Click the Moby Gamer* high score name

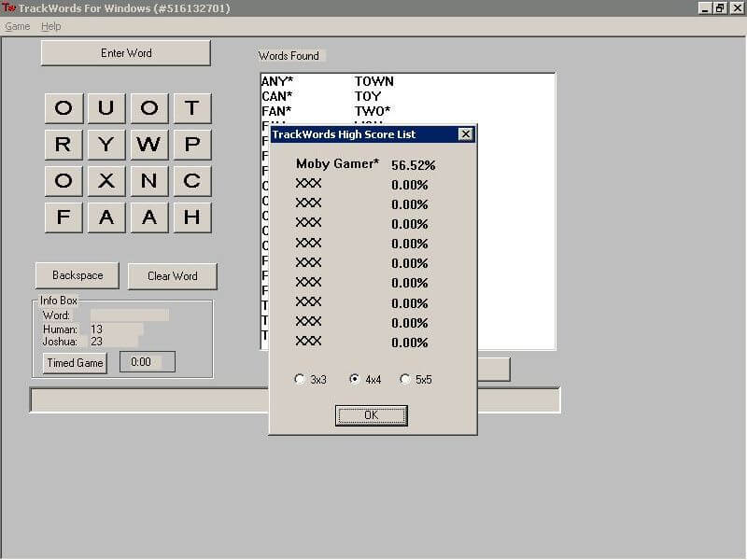point(337,164)
